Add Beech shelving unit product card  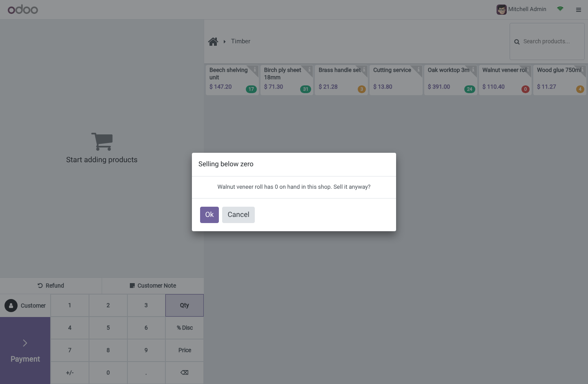(x=232, y=80)
